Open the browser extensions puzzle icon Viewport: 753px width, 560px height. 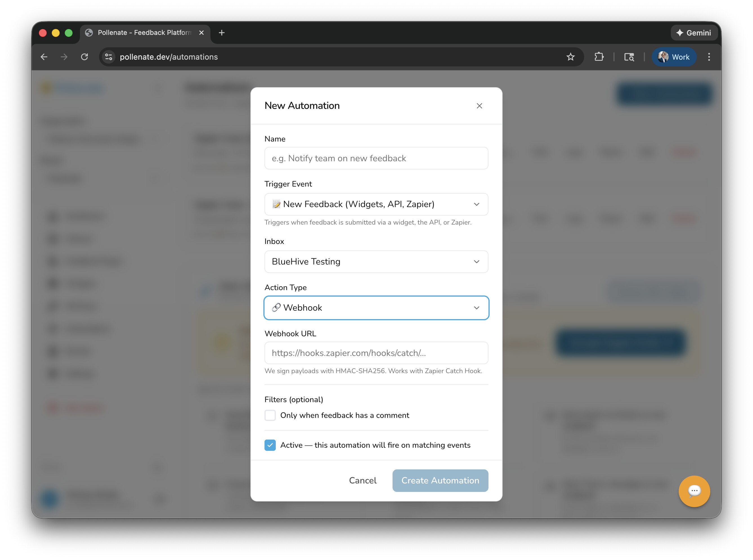click(599, 57)
